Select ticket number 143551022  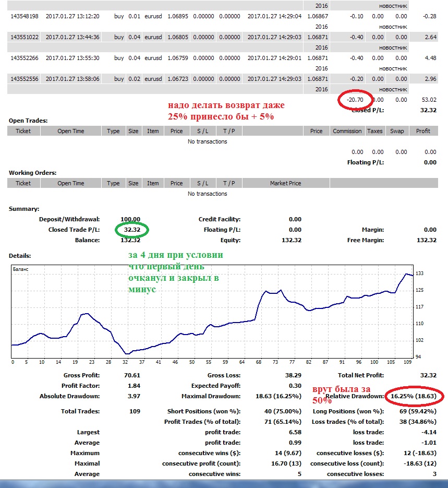point(25,37)
